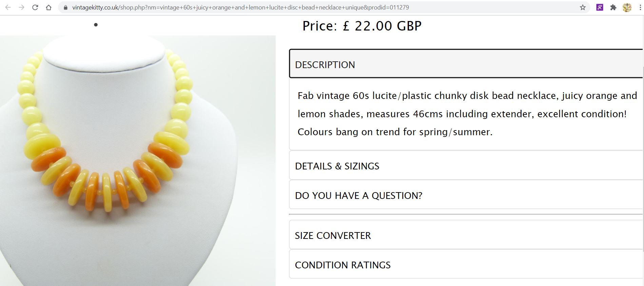The height and width of the screenshot is (286, 644).
Task: Open the Extensions puzzle menu
Action: (613, 7)
